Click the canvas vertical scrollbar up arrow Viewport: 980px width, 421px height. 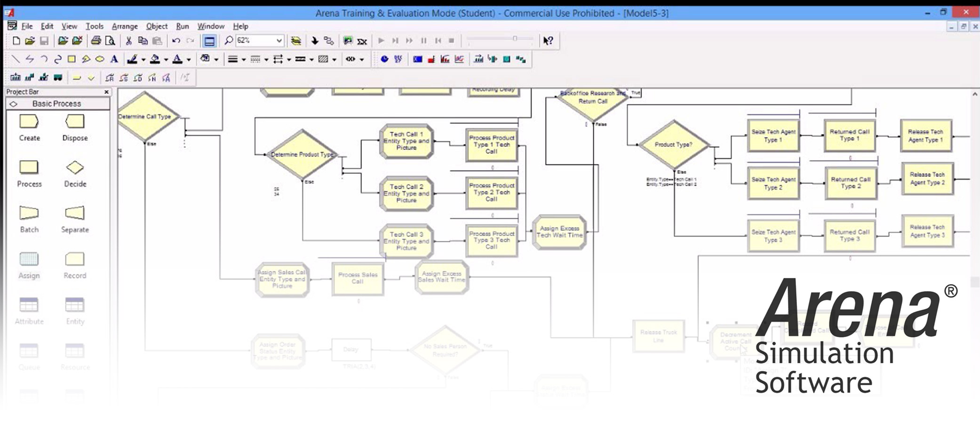point(974,95)
